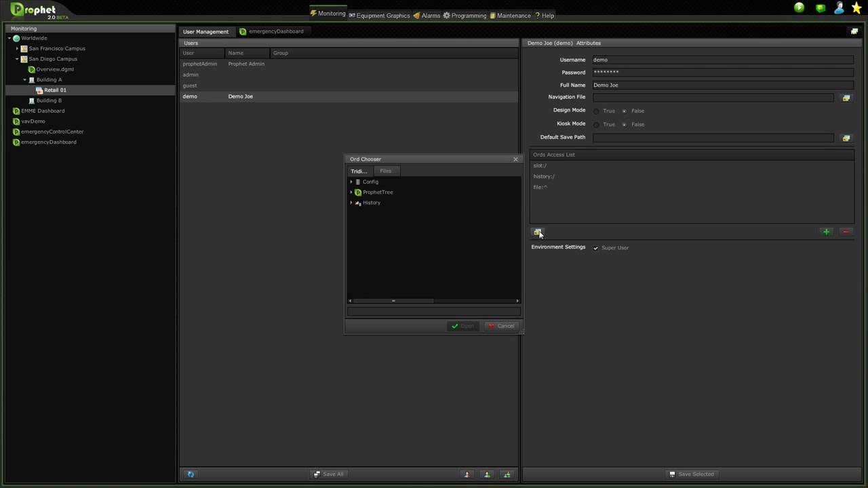Open the Alarms menu
The height and width of the screenshot is (488, 868).
click(x=427, y=16)
